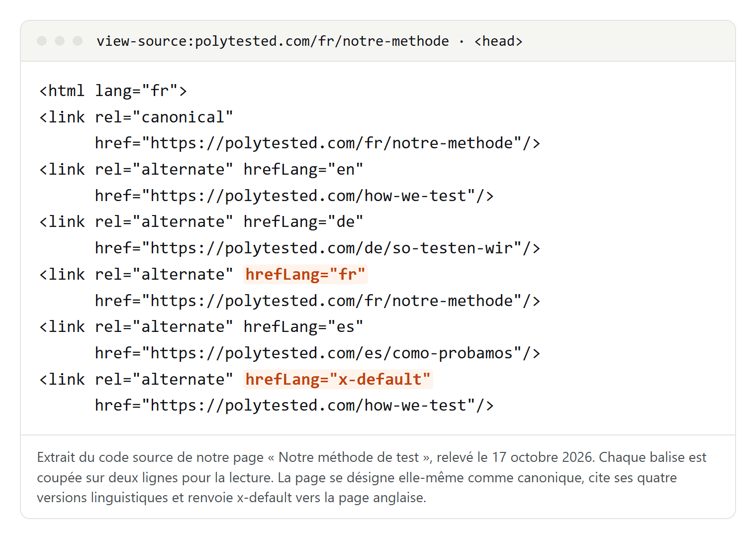This screenshot has width=756, height=539.
Task: Click the third gray window dot
Action: (78, 41)
